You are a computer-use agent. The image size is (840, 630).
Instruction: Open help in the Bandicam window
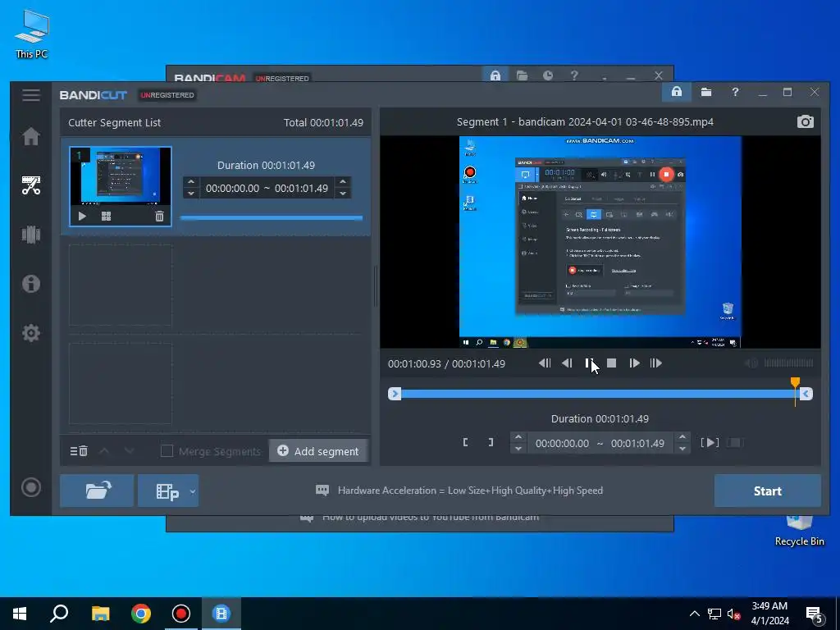(x=573, y=75)
